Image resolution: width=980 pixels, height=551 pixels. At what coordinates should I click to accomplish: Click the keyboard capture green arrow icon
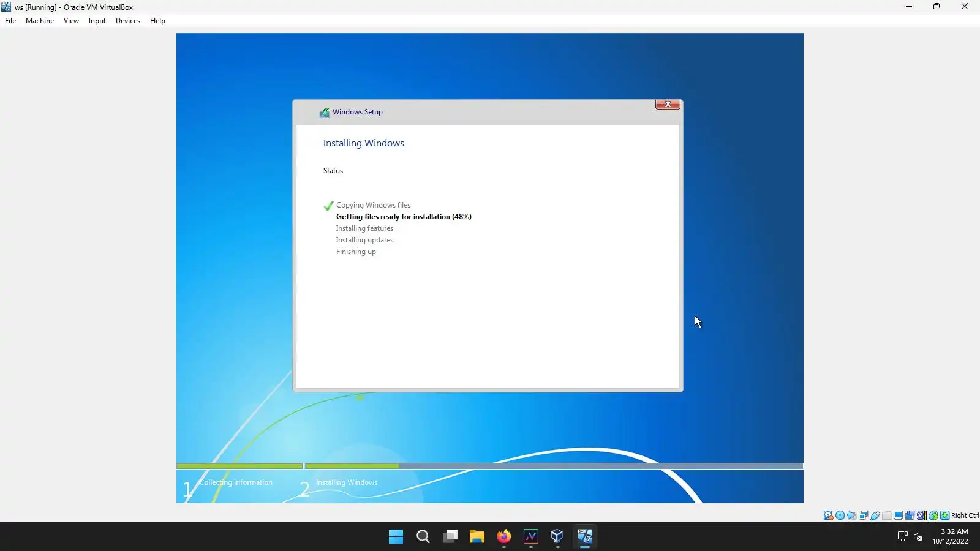click(945, 515)
